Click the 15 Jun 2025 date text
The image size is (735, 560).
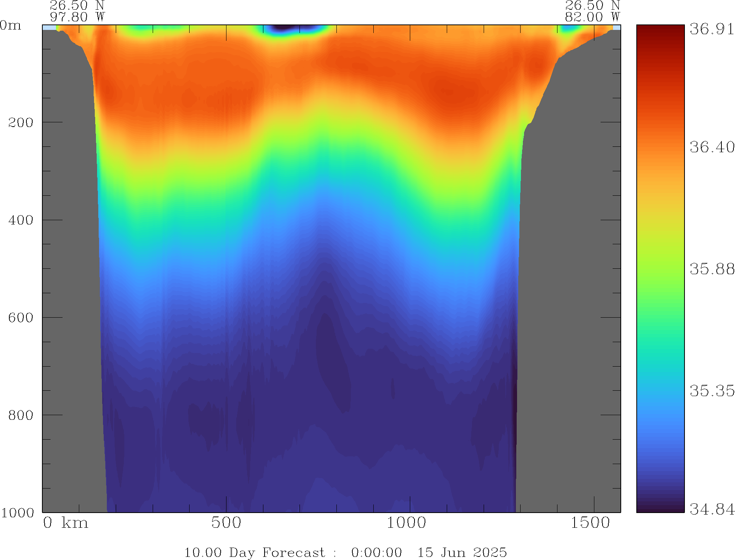coord(462,552)
